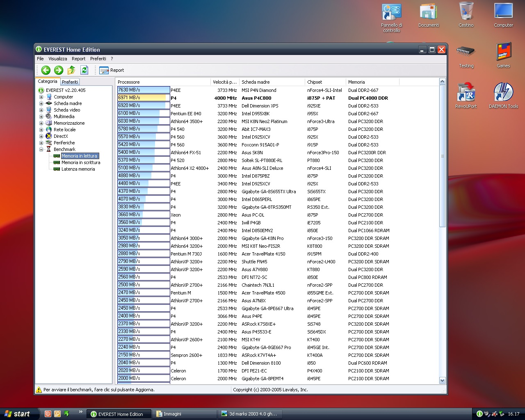The width and height of the screenshot is (525, 420).
Task: Click the Up one level toolbar icon
Action: pos(71,70)
